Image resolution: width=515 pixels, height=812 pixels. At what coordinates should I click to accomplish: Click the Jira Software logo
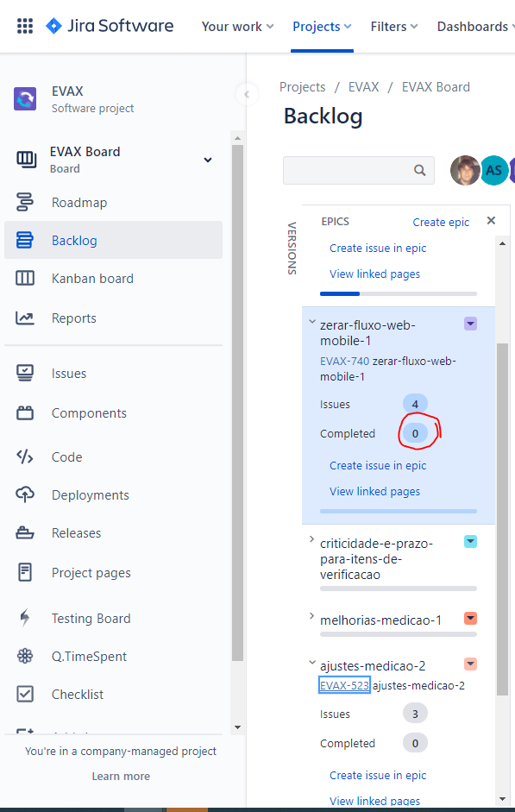click(110, 26)
